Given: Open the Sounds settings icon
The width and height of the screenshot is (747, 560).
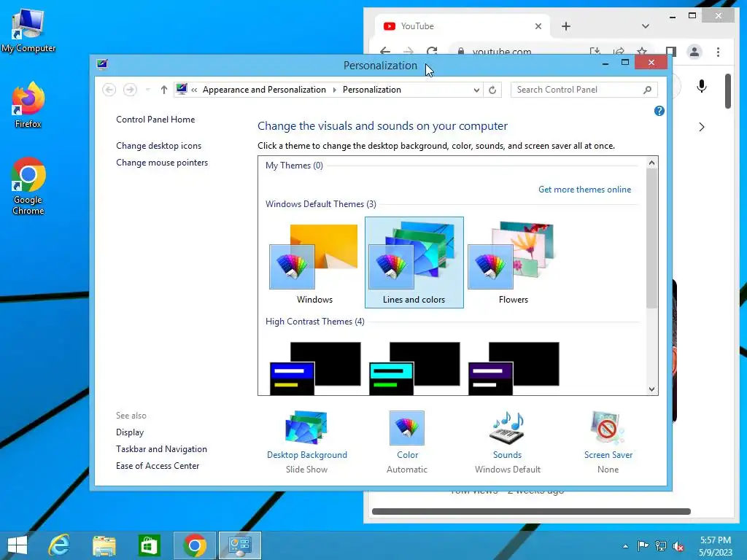Looking at the screenshot, I should 508,427.
